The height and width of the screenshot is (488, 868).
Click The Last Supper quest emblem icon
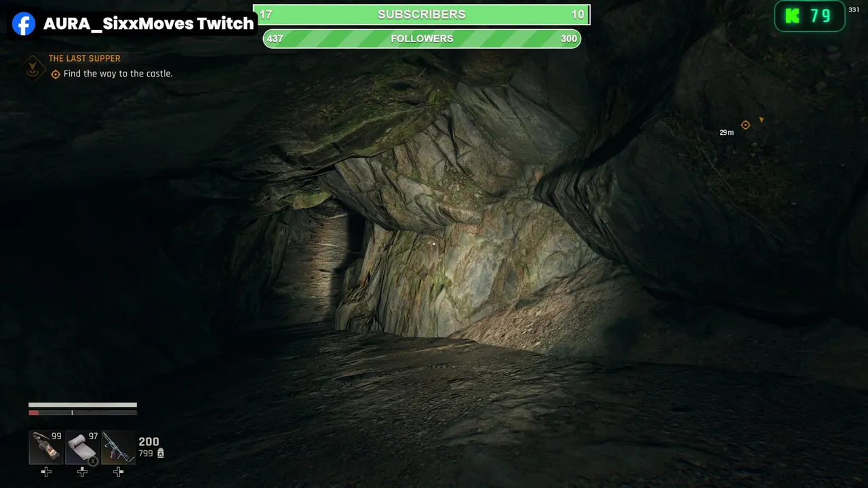(x=32, y=67)
